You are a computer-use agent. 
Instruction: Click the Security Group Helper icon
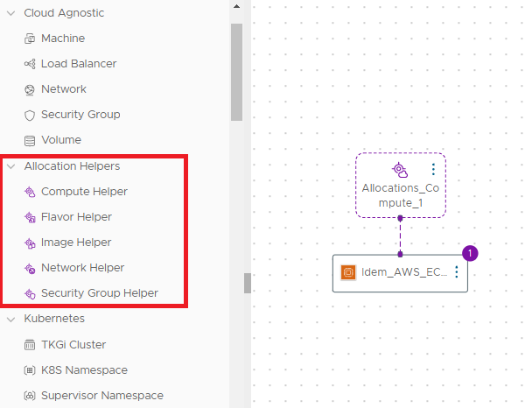tap(30, 293)
